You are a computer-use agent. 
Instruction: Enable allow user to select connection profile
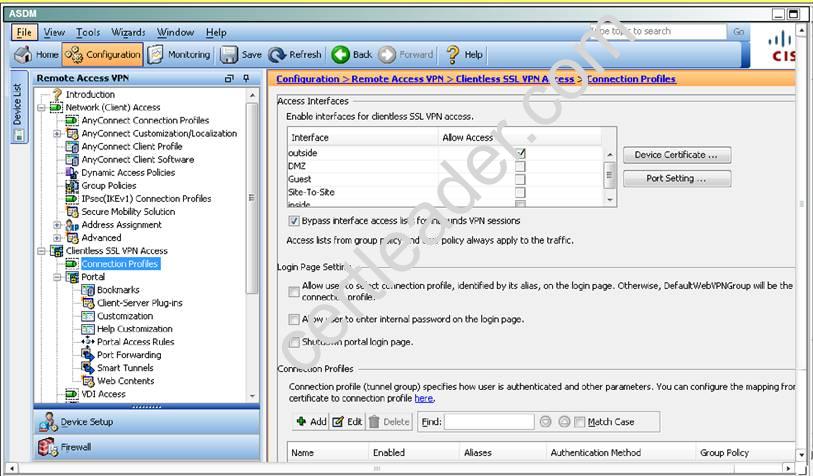tap(294, 291)
